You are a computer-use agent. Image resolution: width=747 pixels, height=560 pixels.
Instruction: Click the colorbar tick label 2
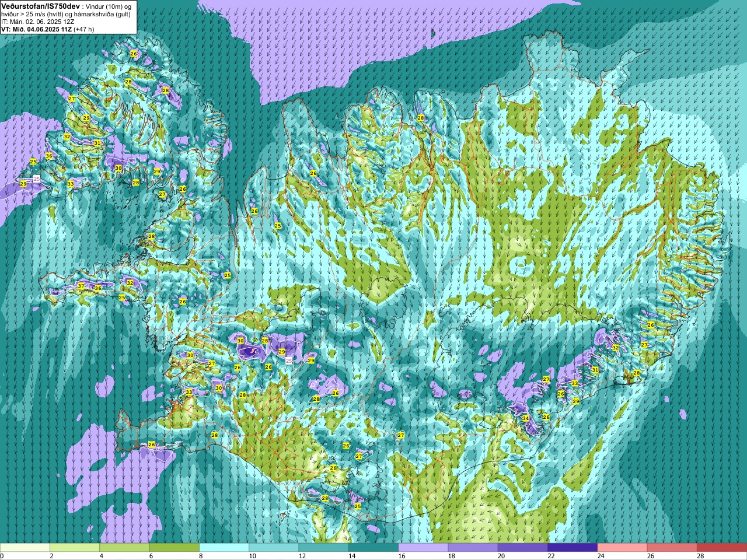tap(51, 556)
